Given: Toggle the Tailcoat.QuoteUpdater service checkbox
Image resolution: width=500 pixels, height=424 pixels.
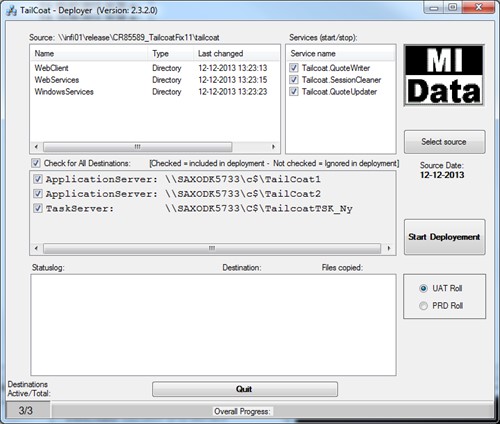Looking at the screenshot, I should tap(294, 92).
